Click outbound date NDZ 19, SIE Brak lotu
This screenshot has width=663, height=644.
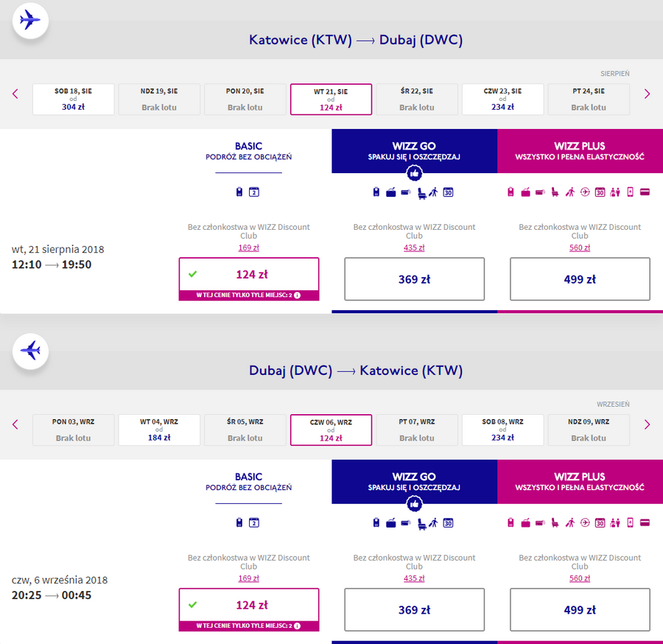(x=159, y=99)
